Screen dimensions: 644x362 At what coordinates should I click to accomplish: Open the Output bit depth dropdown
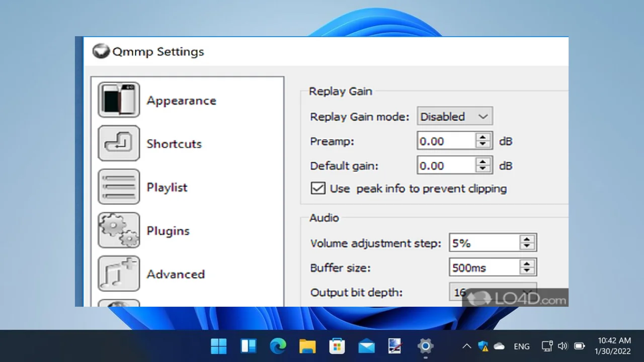point(493,292)
